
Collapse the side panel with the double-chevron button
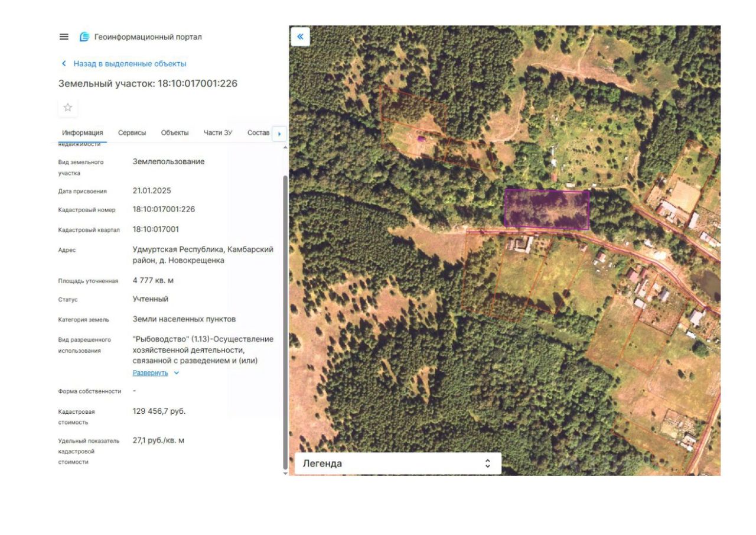tap(300, 37)
